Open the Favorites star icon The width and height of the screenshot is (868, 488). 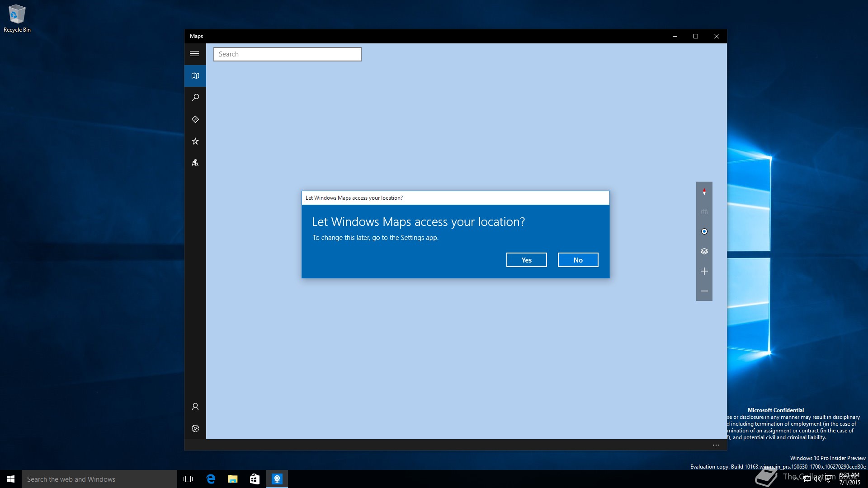point(195,141)
